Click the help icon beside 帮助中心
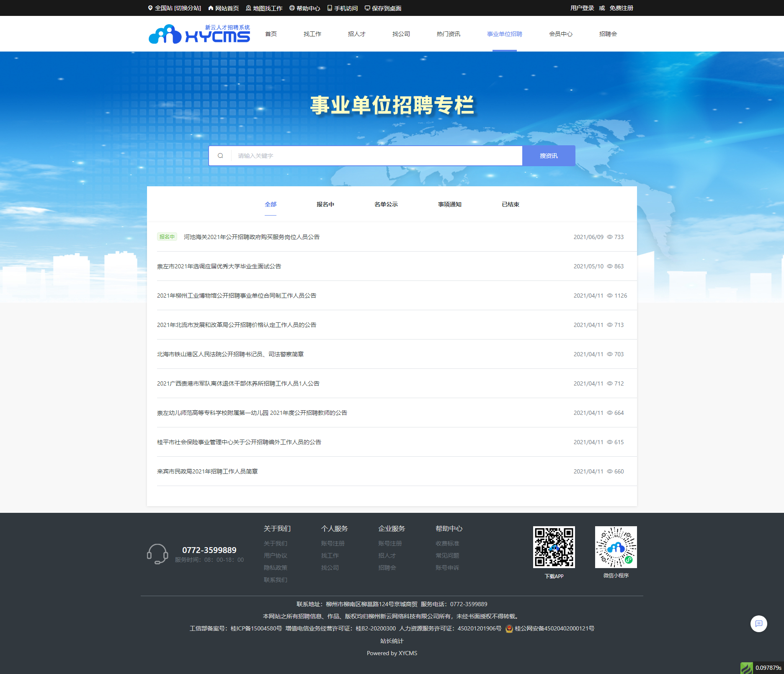This screenshot has width=784, height=674. (x=292, y=8)
